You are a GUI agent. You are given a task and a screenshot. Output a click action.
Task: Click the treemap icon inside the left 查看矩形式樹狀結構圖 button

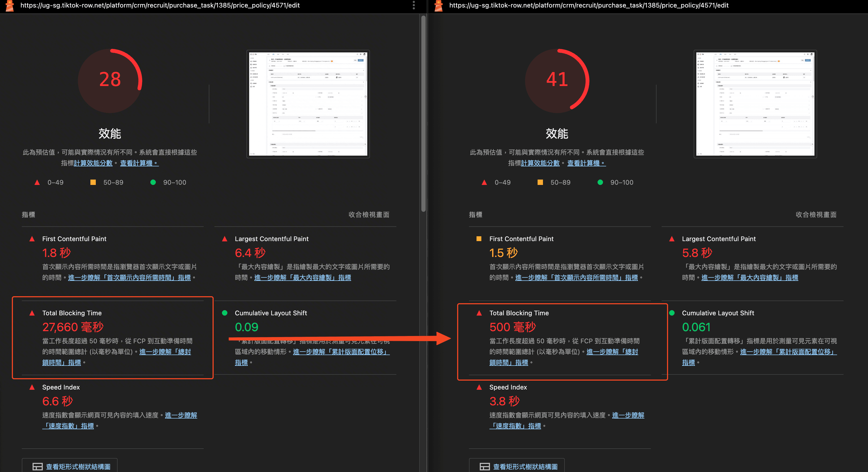(x=38, y=467)
